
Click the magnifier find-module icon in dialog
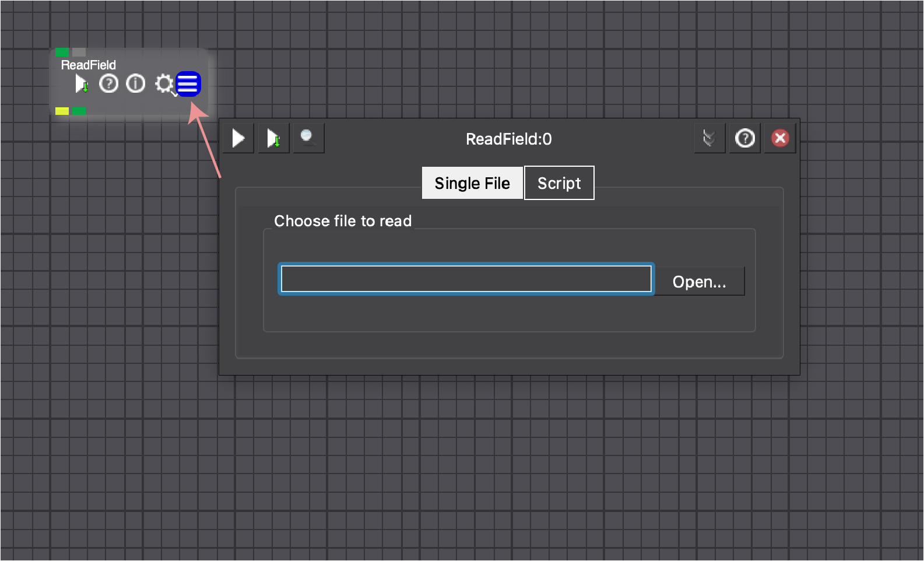pos(308,138)
